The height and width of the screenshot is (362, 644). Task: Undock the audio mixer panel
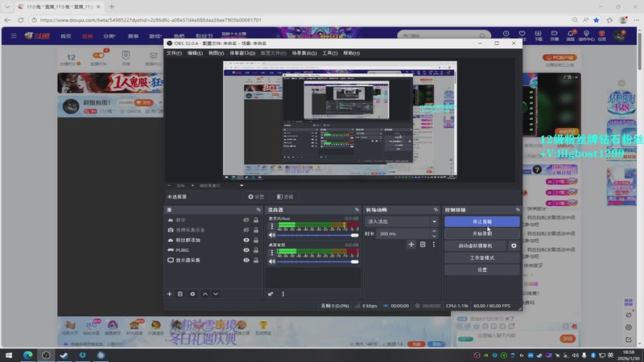357,210
